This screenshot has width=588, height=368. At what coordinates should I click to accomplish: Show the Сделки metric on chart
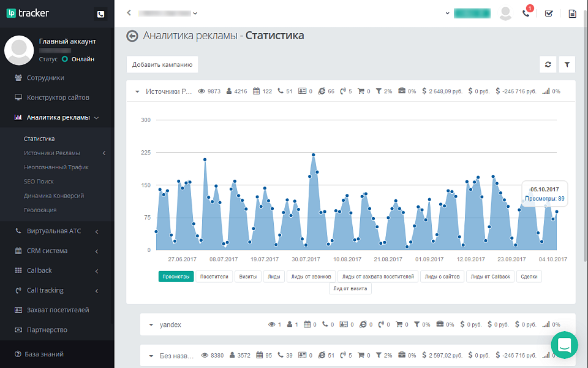tap(529, 276)
